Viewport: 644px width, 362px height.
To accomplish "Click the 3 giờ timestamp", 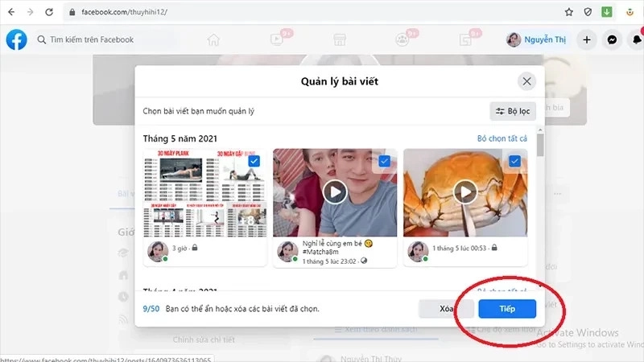I will [x=180, y=248].
